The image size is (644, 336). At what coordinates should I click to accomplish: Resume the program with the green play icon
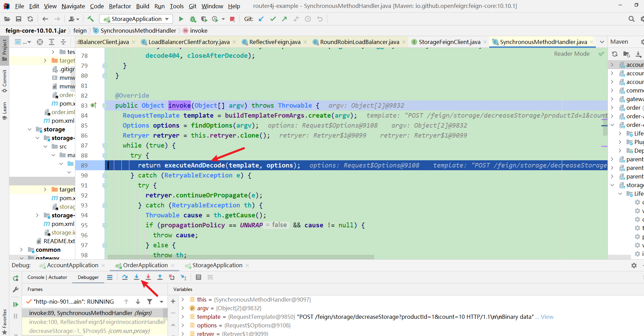[15, 304]
